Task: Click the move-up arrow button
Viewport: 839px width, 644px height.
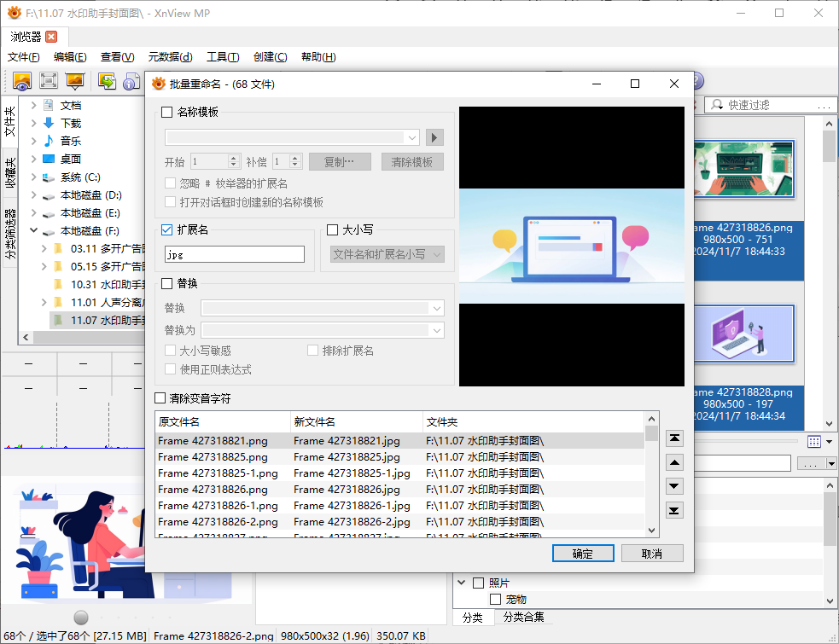Action: tap(674, 462)
